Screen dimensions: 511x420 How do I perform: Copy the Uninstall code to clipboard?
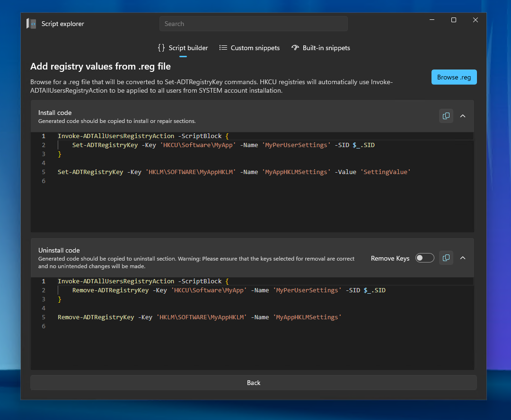tap(446, 258)
